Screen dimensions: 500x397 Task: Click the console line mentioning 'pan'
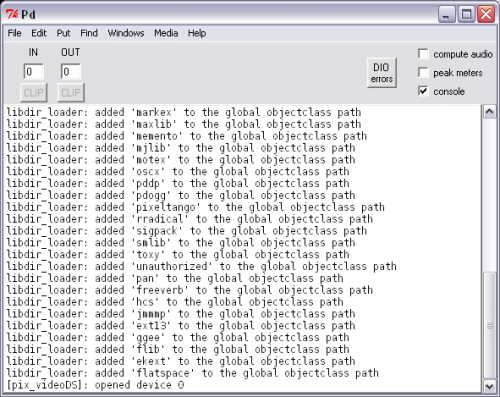(x=175, y=278)
